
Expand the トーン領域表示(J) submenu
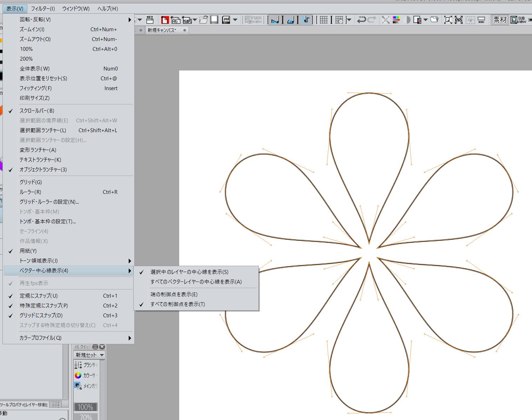tap(68, 261)
